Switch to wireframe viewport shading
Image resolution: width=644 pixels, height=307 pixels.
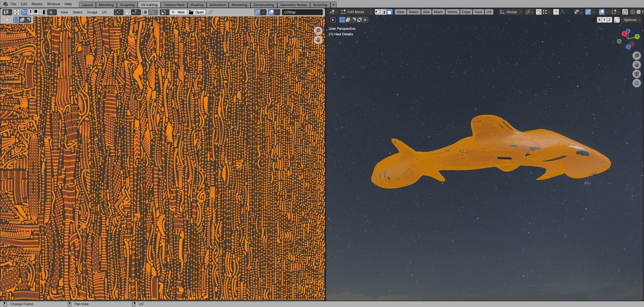tap(633, 12)
